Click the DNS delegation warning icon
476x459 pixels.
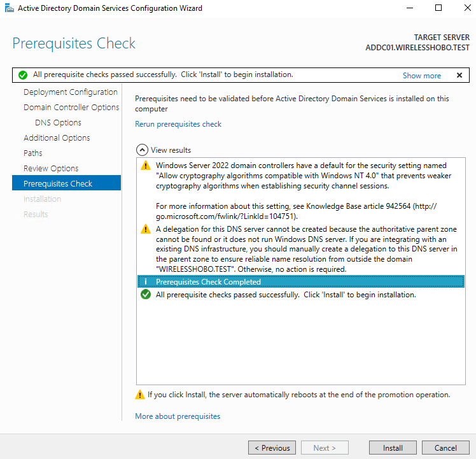pos(146,230)
